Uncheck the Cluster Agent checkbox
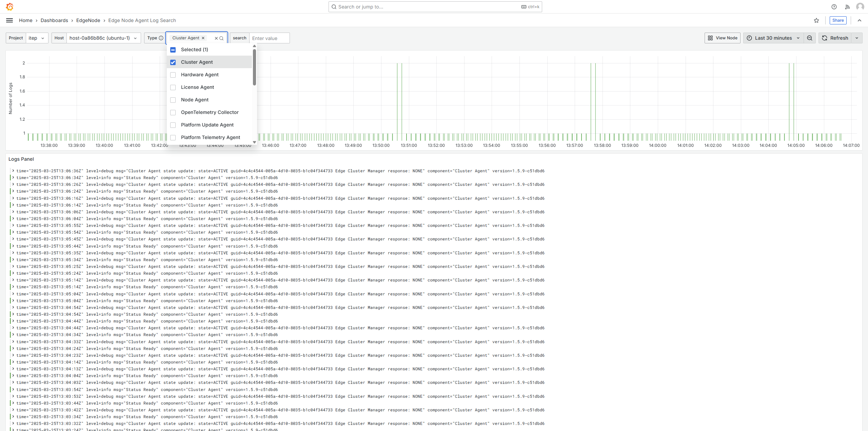868x431 pixels. tap(173, 62)
